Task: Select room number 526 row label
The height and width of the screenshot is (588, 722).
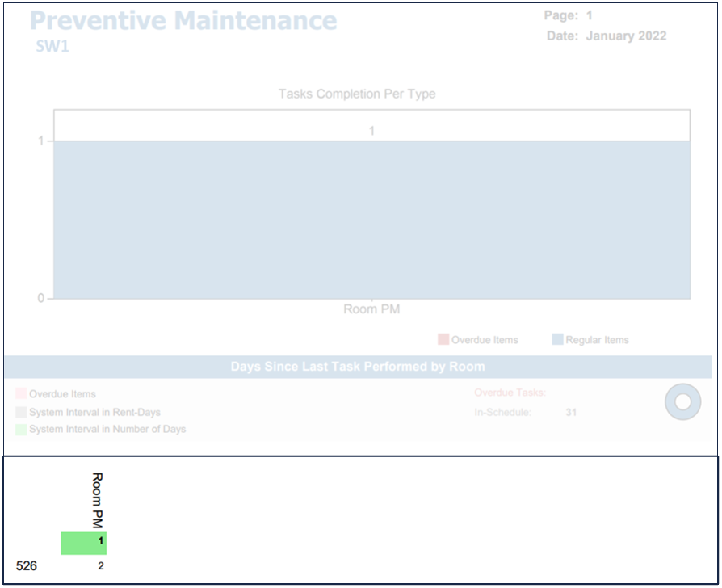Action: pyautogui.click(x=27, y=566)
